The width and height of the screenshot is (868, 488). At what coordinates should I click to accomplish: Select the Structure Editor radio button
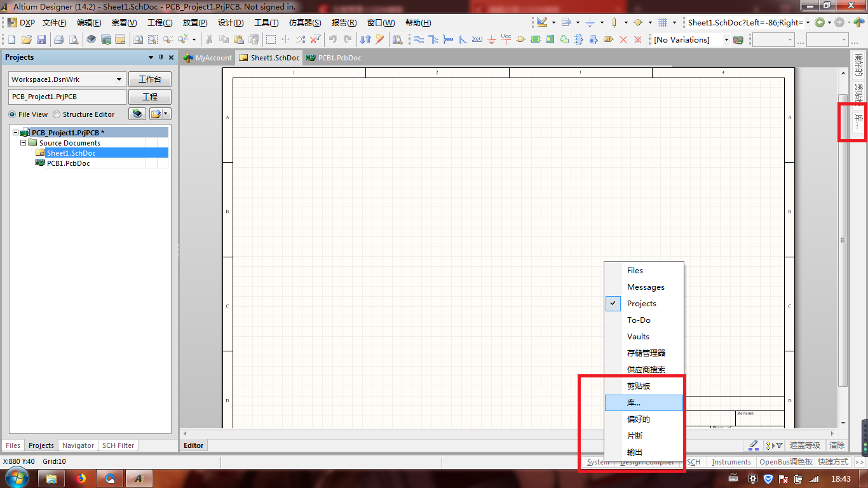pos(57,114)
